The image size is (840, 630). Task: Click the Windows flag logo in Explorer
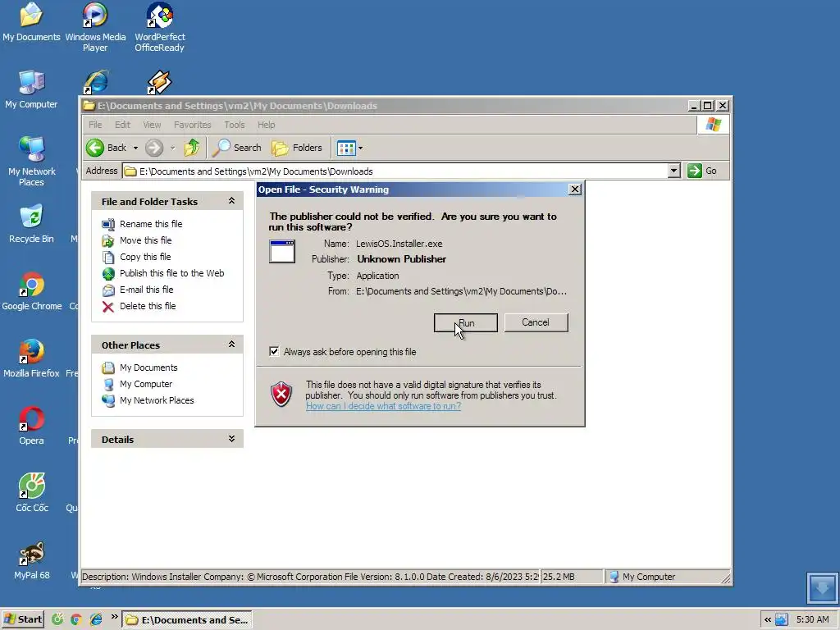pyautogui.click(x=713, y=125)
